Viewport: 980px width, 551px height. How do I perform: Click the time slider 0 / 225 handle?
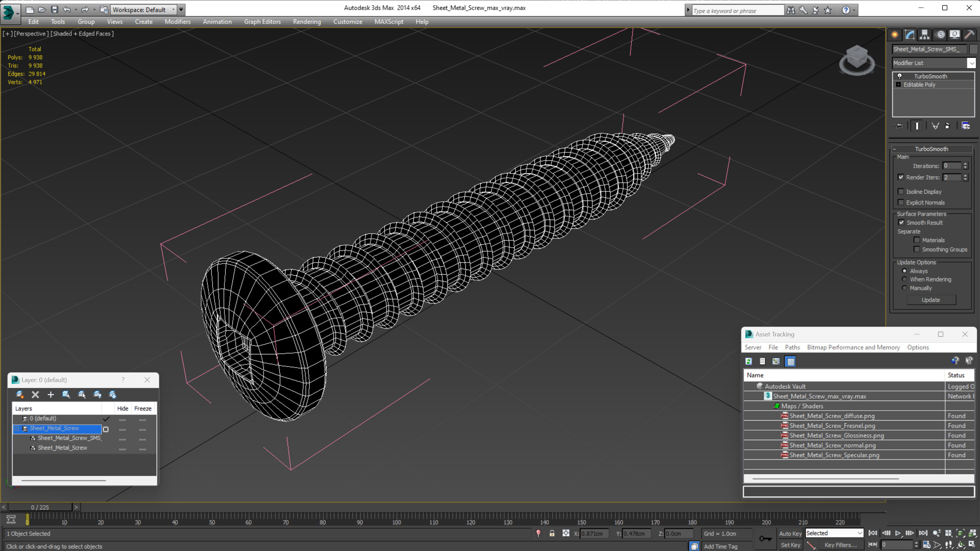pos(40,507)
